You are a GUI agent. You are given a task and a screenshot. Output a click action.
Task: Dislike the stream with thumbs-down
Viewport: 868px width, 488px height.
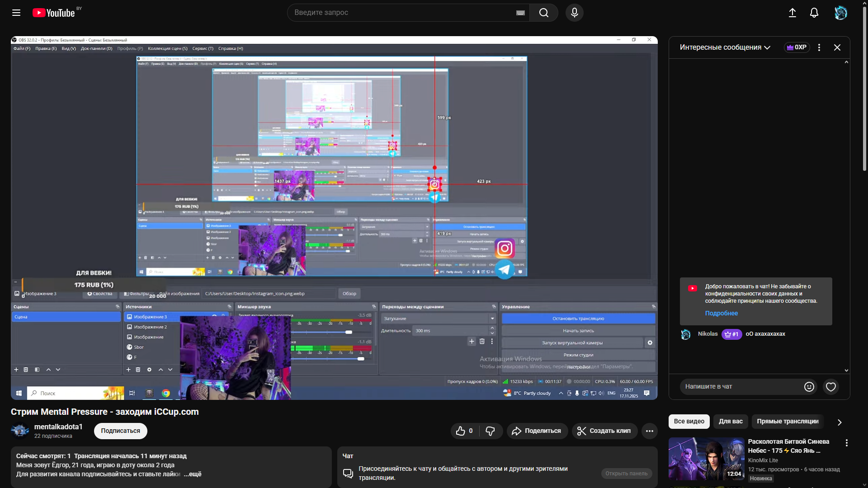(490, 431)
